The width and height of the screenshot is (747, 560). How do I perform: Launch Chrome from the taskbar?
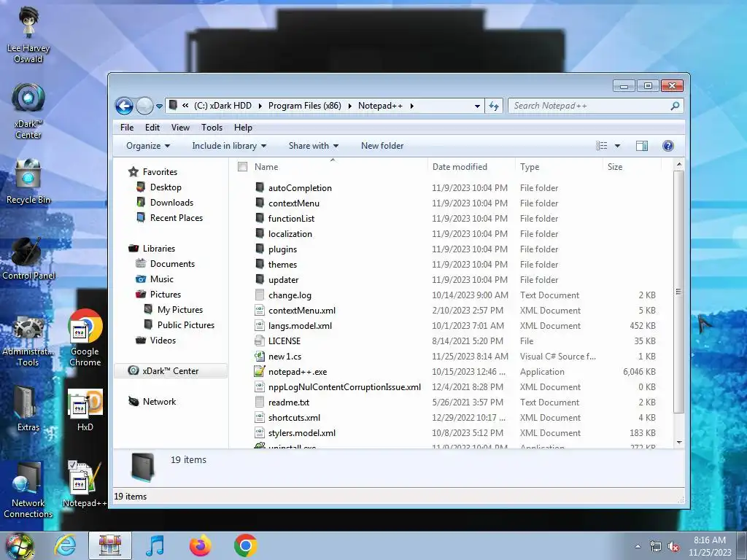click(x=245, y=545)
